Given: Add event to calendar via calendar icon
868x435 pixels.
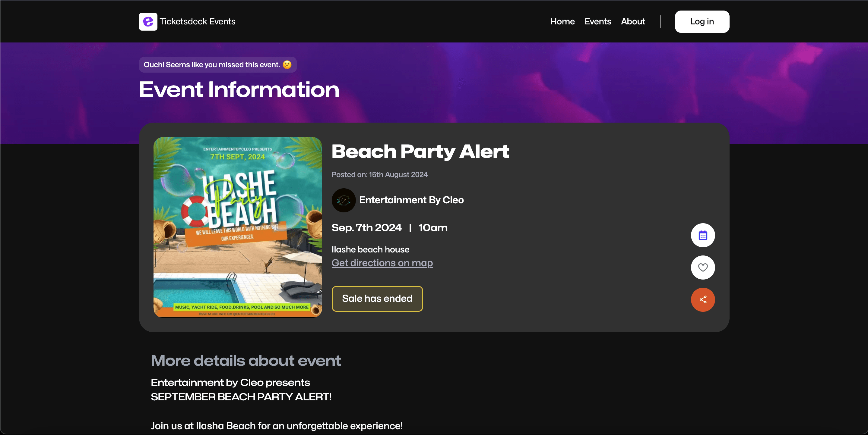Looking at the screenshot, I should (x=702, y=235).
